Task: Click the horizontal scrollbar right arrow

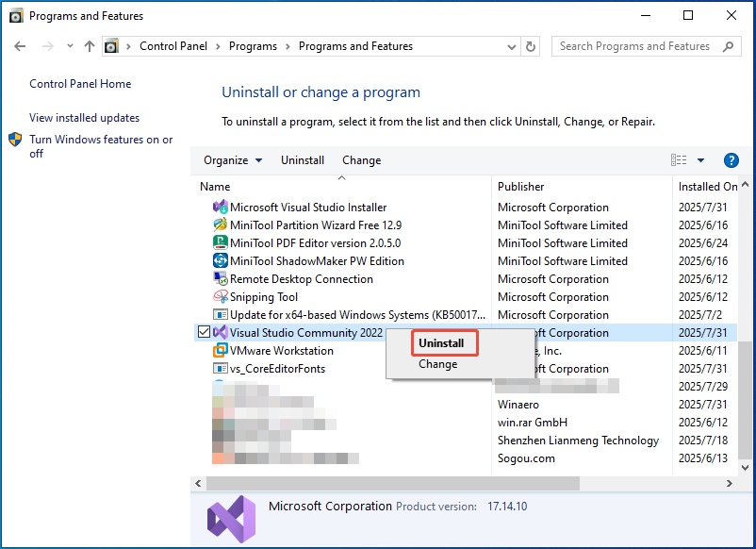Action: 729,483
